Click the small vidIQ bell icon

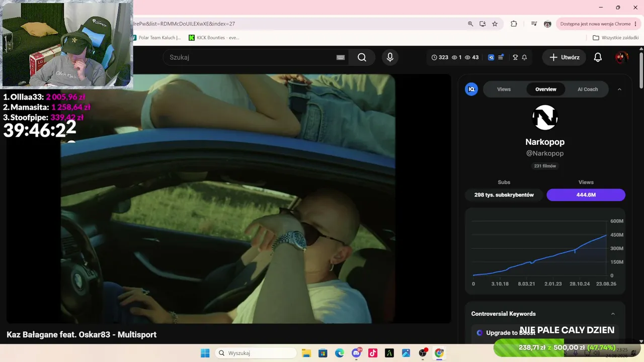click(524, 57)
